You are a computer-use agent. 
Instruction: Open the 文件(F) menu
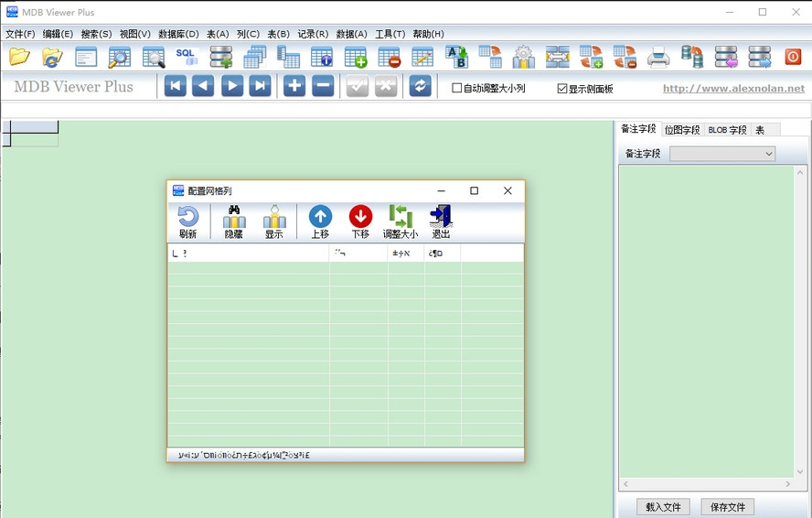click(20, 34)
